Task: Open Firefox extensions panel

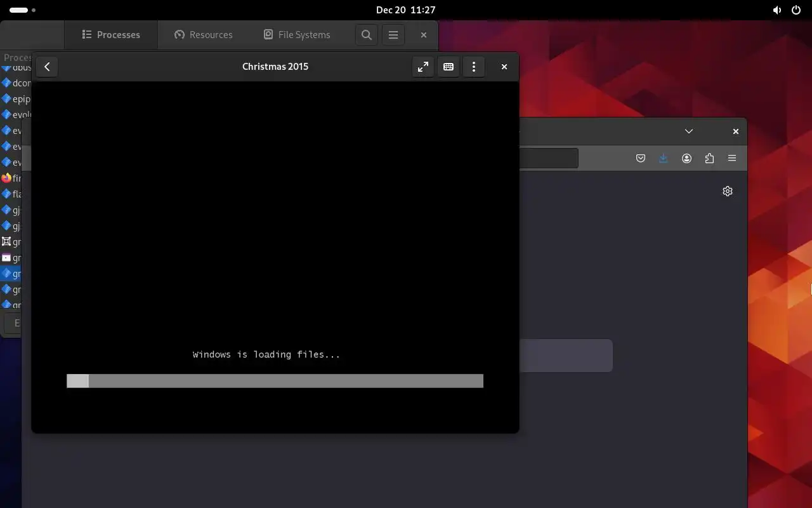Action: pos(709,158)
